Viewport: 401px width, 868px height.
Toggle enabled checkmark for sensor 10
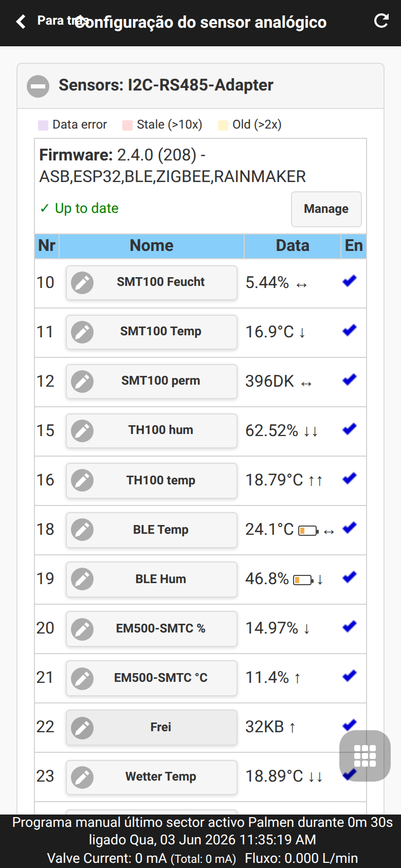(x=350, y=281)
